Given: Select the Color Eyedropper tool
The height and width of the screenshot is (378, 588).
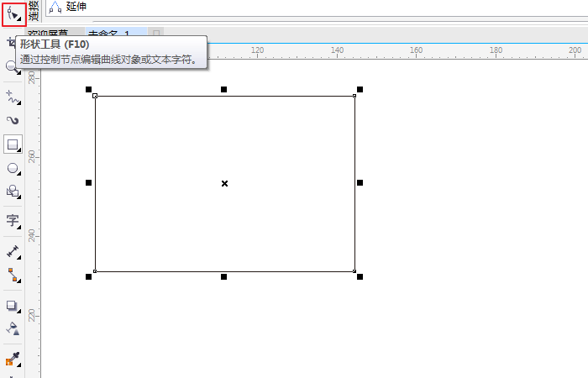Looking at the screenshot, I should pos(13,360).
